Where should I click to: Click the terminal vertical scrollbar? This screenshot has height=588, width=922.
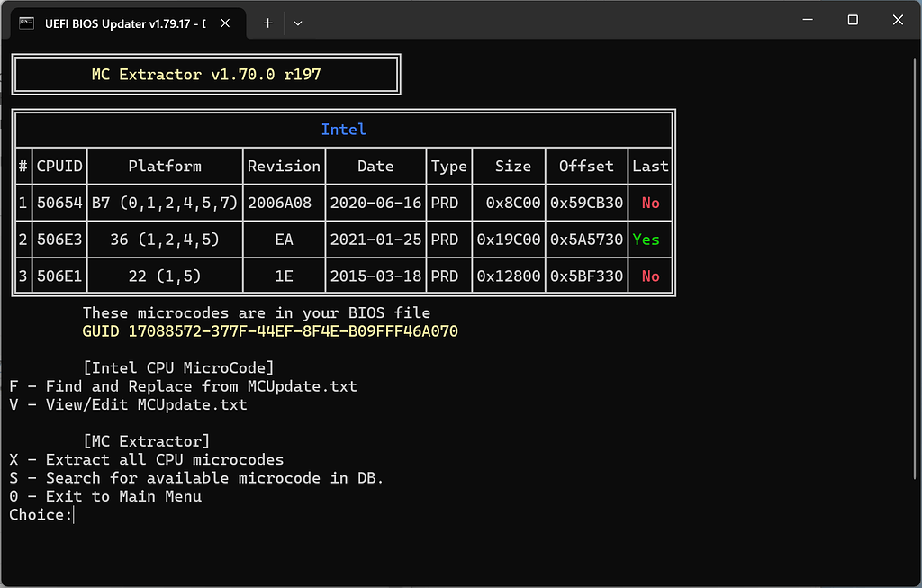(916, 268)
